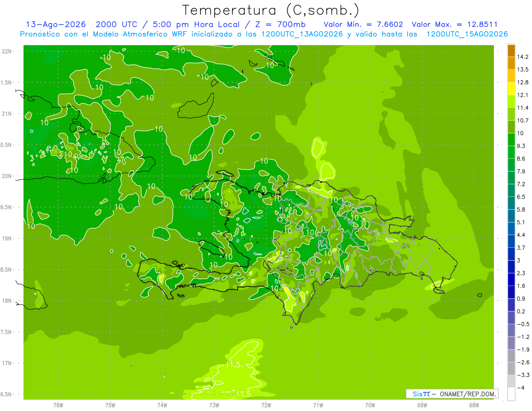The height and width of the screenshot is (411, 532).
Task: Pick the yellow swatch between 12.1 and 12.8
Action: coord(511,89)
